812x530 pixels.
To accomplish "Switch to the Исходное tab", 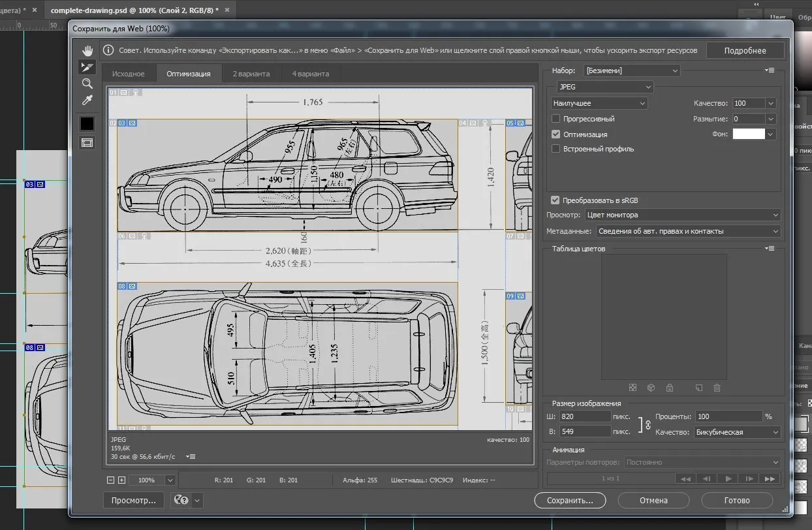I will (129, 74).
